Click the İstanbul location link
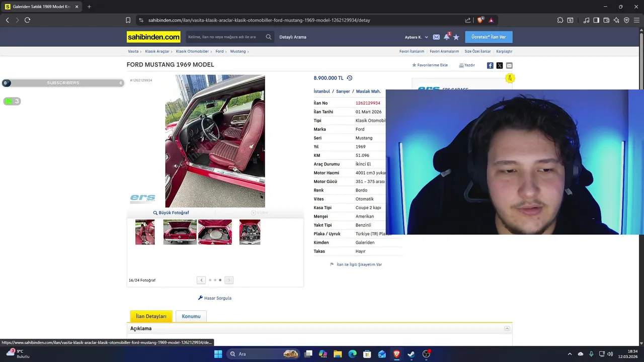Viewport: 644px width, 362px height. click(x=321, y=92)
